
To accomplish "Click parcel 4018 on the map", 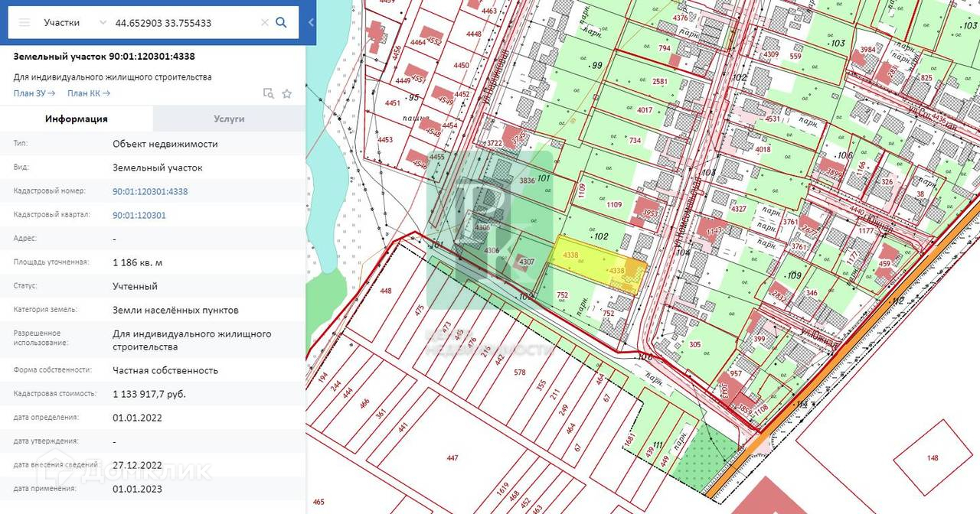I will [x=763, y=150].
